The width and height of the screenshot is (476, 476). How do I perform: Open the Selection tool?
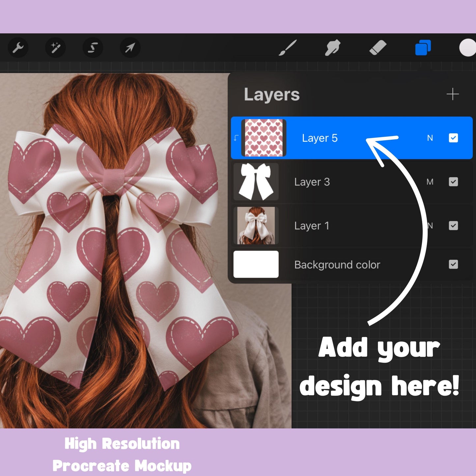[x=93, y=47]
